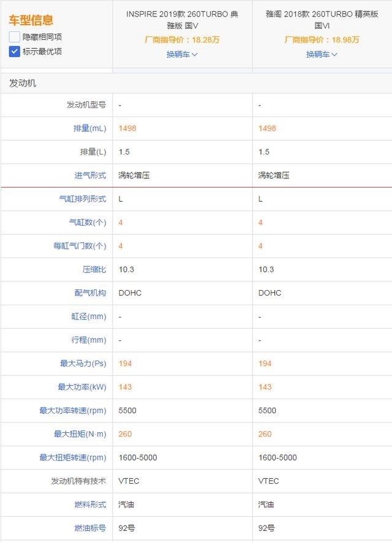Click INSPIRE's 涡轮增压 value
This screenshot has width=392, height=542.
134,175
